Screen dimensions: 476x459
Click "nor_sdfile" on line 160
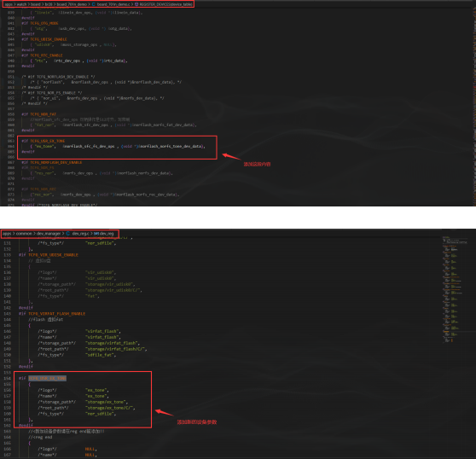(x=100, y=414)
